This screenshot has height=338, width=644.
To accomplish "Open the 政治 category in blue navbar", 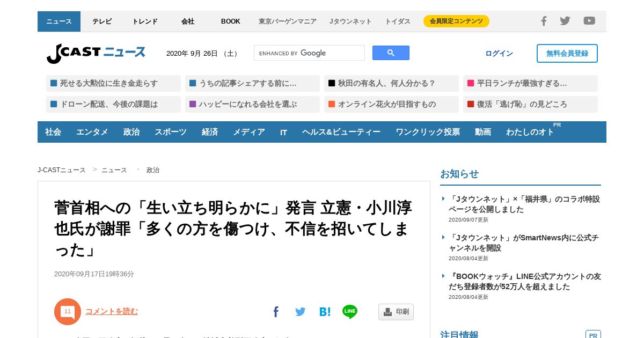I will point(131,132).
